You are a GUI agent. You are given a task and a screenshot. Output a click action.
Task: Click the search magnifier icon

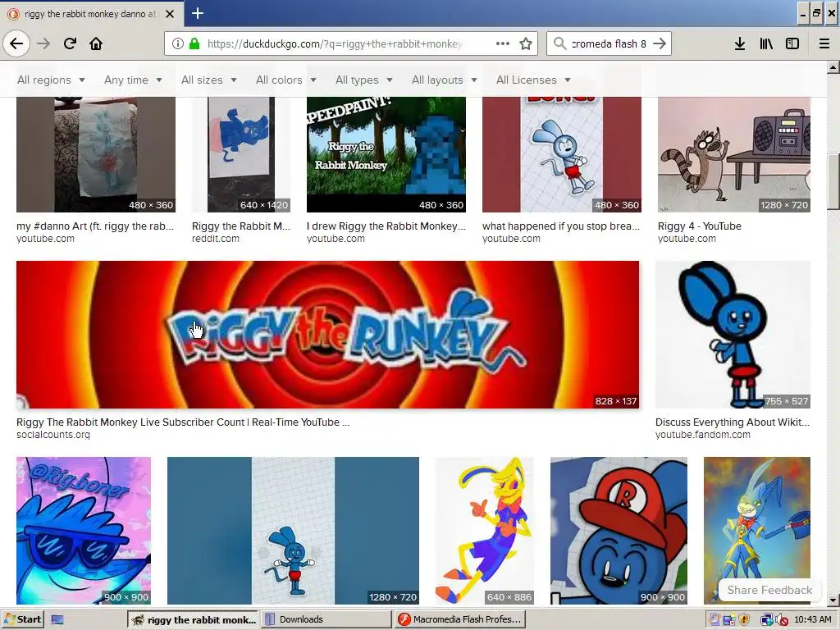click(x=559, y=43)
